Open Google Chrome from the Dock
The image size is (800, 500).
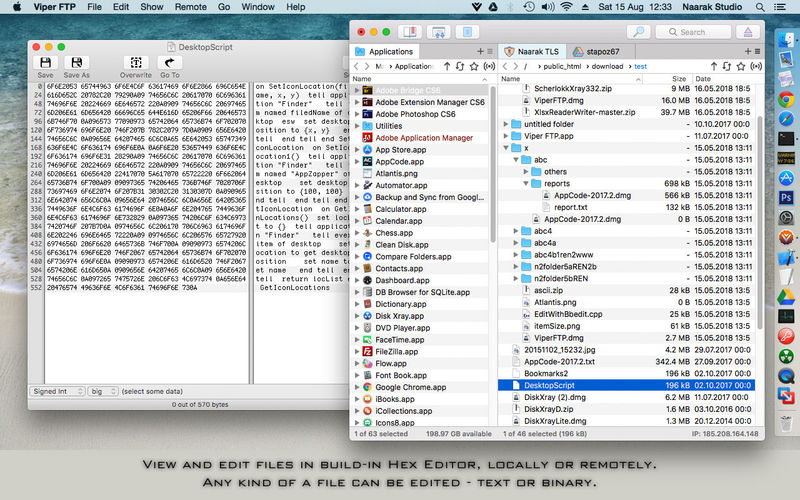click(787, 100)
